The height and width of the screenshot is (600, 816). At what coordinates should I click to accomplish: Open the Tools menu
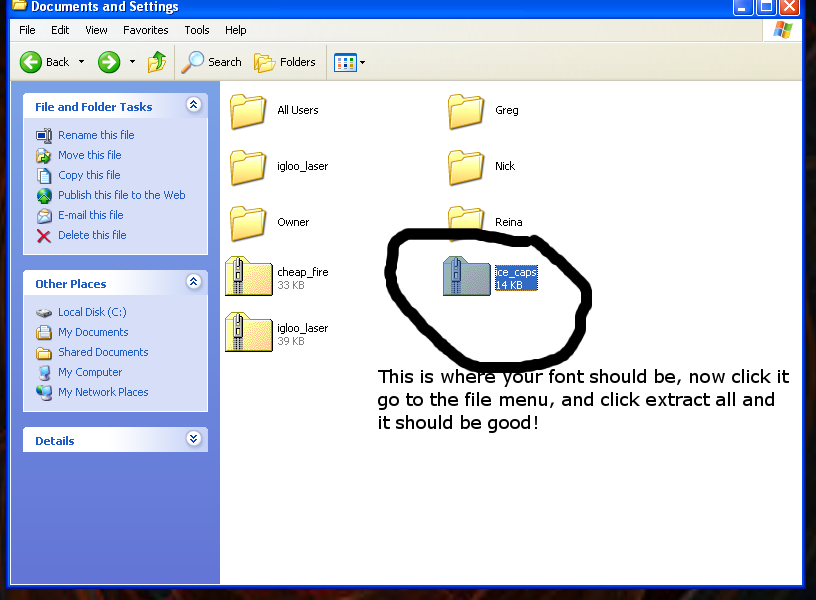click(197, 30)
